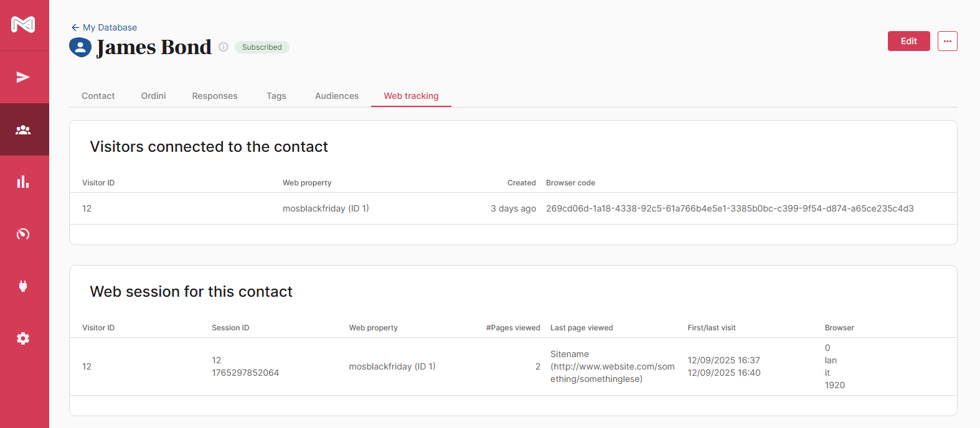980x428 pixels.
Task: Click the info icon beside James Bond
Action: (224, 47)
